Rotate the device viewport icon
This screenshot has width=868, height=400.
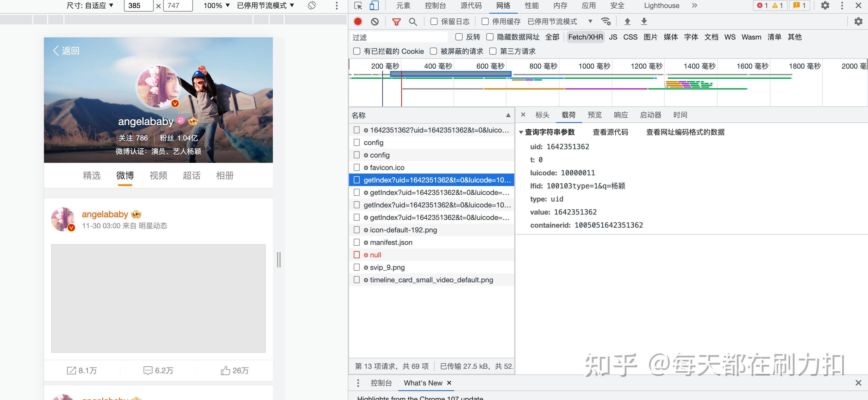pos(312,5)
